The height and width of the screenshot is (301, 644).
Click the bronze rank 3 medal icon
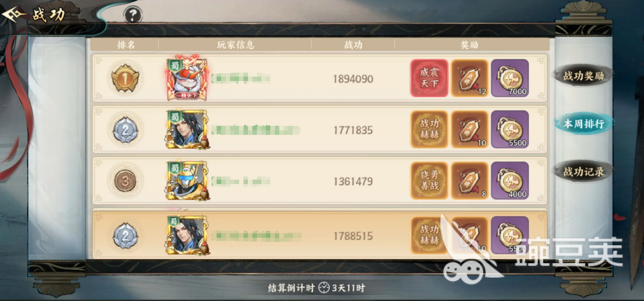(125, 182)
